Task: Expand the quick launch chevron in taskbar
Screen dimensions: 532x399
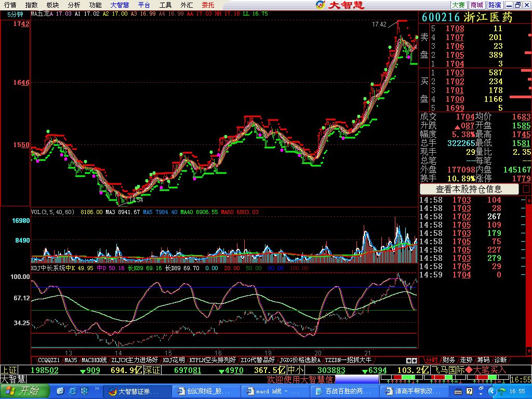Action: pos(97,389)
